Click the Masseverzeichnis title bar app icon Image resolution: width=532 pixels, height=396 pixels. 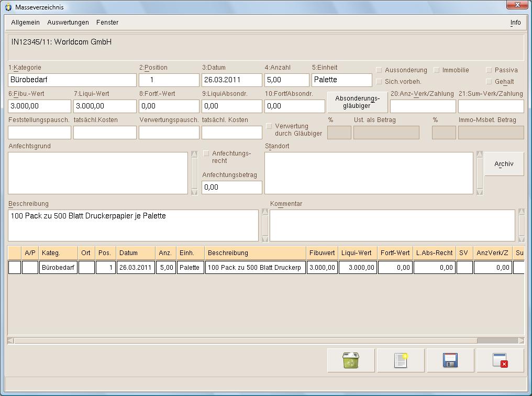(x=8, y=7)
